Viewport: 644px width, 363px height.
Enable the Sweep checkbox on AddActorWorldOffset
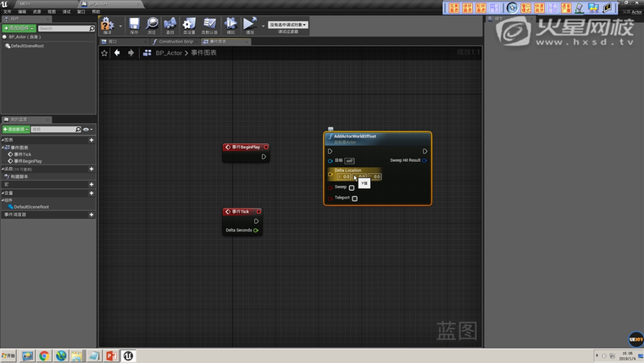pos(352,187)
